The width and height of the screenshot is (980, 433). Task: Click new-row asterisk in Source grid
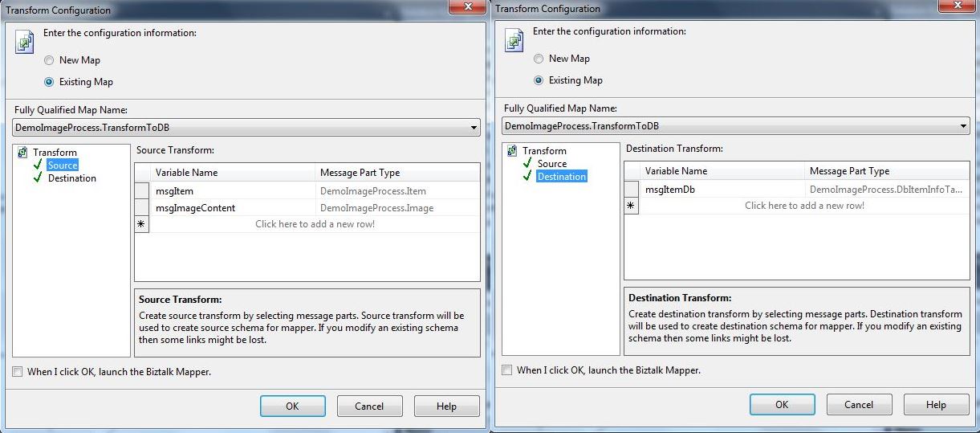142,225
